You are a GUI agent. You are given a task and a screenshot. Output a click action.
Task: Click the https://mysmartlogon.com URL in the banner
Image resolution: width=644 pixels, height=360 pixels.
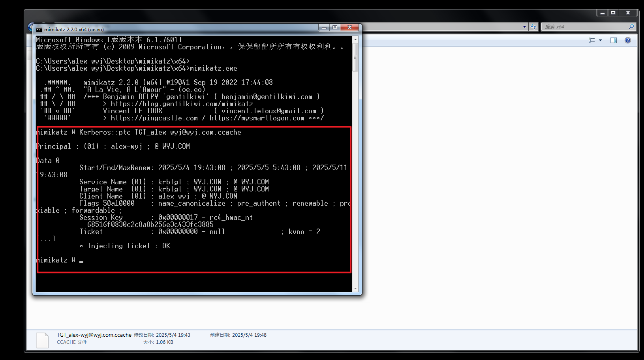[x=257, y=118]
